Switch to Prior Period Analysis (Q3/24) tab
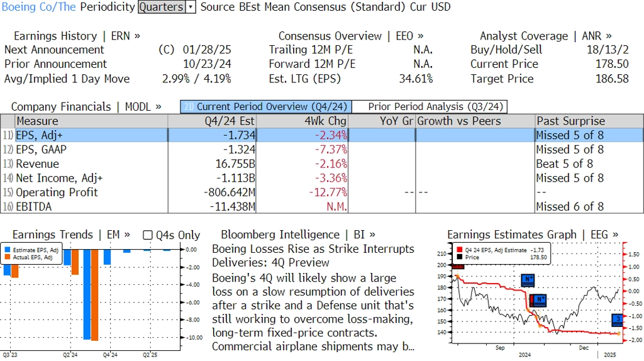This screenshot has width=644, height=361. 430,107
